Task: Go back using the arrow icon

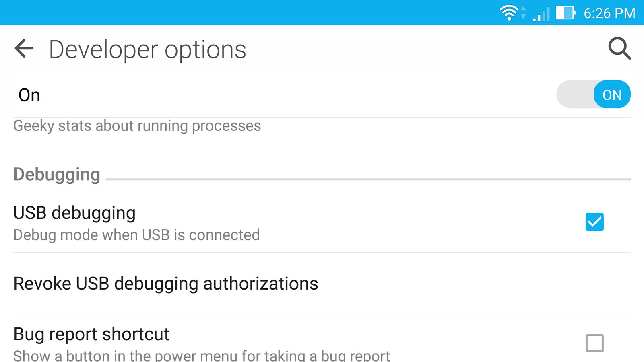Action: click(x=24, y=49)
